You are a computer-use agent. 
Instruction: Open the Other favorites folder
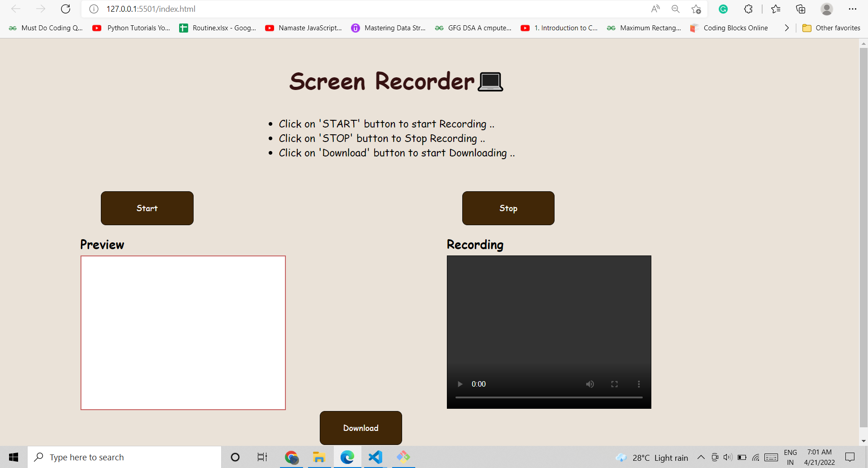click(x=830, y=28)
